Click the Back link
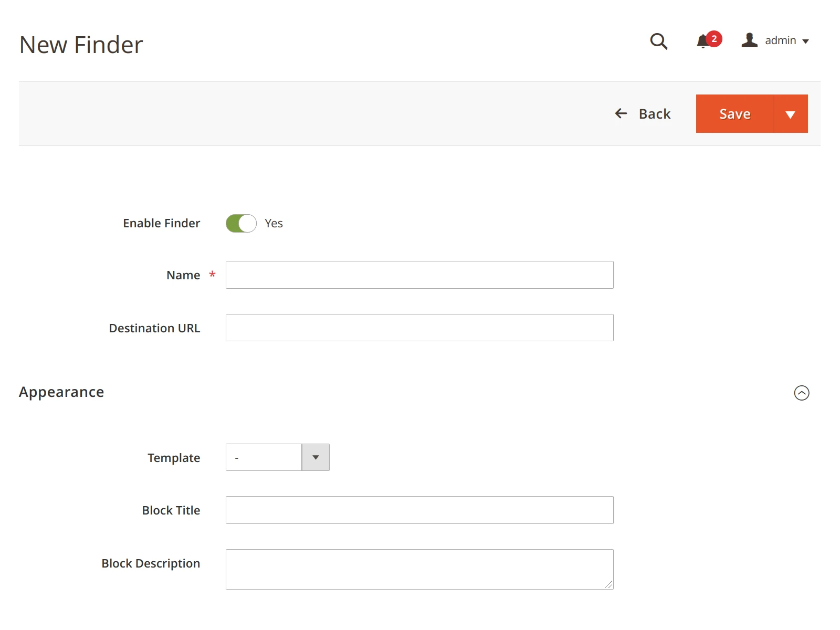 pyautogui.click(x=654, y=113)
